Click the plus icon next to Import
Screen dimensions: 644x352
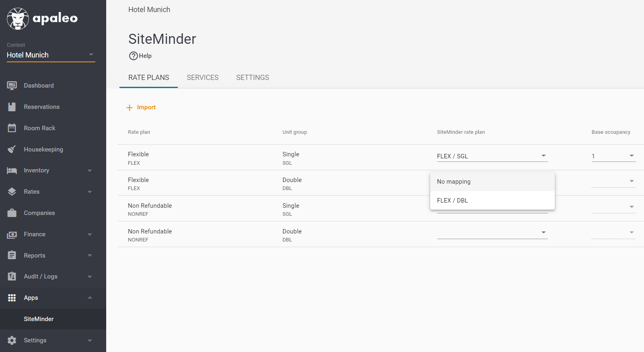tap(130, 108)
